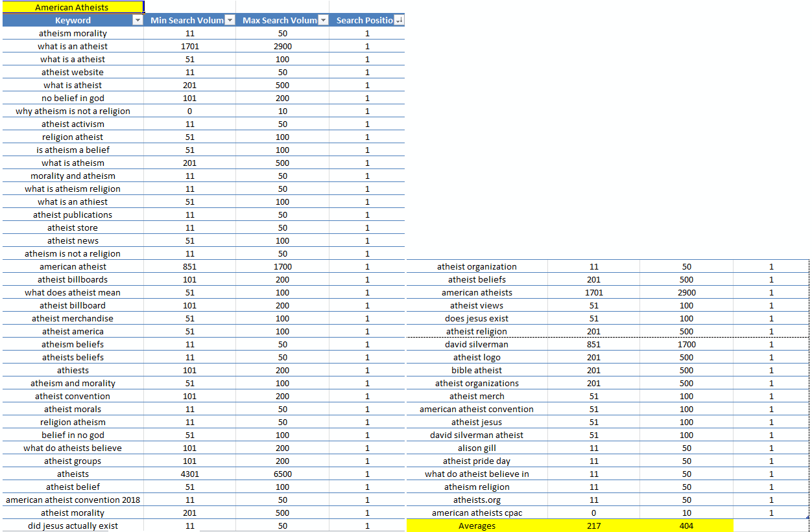This screenshot has height=532, width=812.
Task: Select the 'atheist news' cell
Action: [x=73, y=240]
